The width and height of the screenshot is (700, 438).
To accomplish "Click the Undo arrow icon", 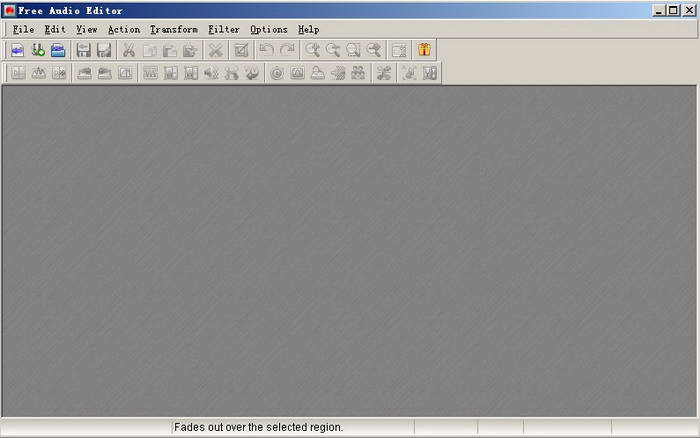I will pos(267,50).
